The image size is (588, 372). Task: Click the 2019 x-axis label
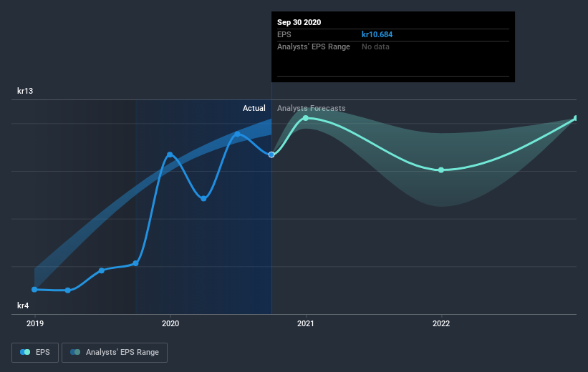click(x=34, y=324)
